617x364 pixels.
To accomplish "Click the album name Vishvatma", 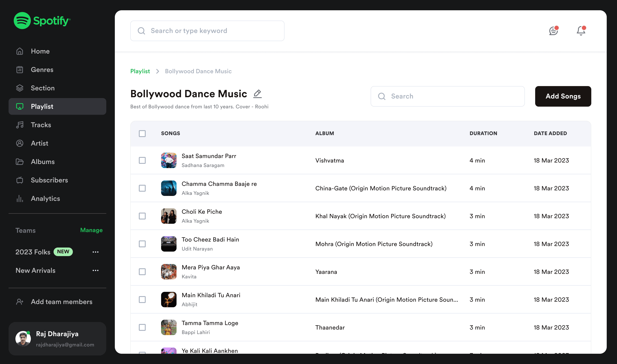I will pyautogui.click(x=330, y=160).
